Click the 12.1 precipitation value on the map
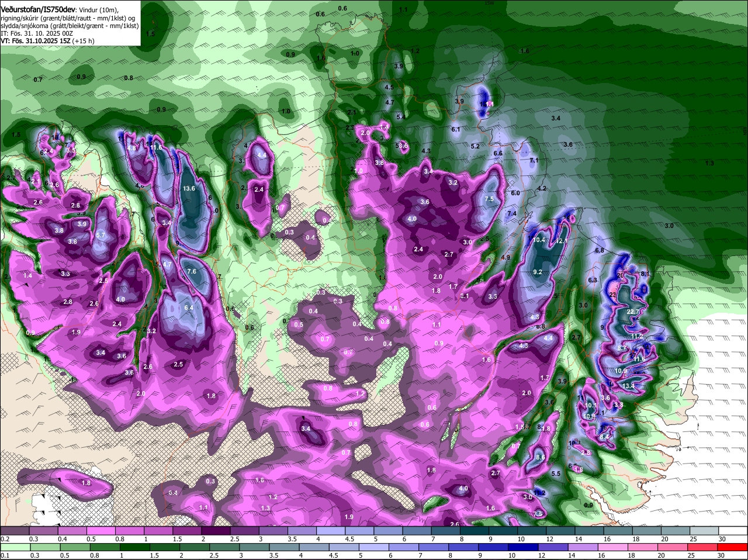Image resolution: width=748 pixels, height=560 pixels. 562,241
